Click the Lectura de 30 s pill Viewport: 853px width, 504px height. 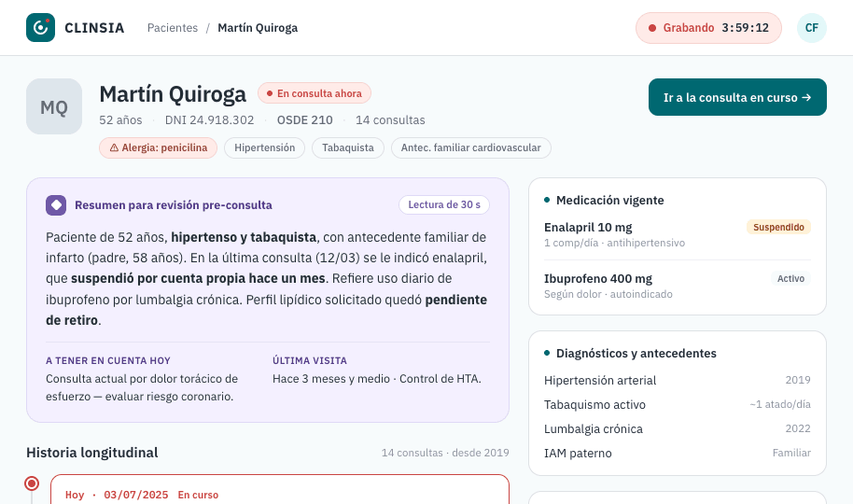(444, 204)
